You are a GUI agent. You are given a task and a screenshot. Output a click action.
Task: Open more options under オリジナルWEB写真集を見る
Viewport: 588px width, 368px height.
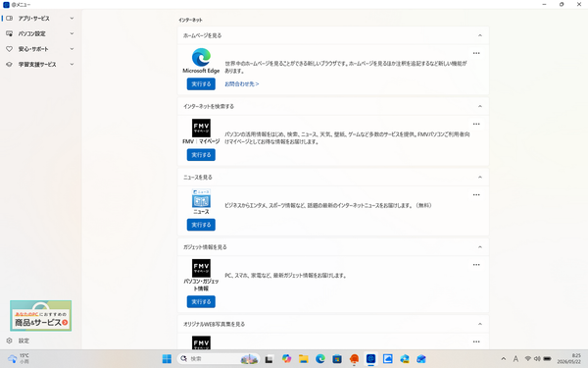pyautogui.click(x=476, y=342)
